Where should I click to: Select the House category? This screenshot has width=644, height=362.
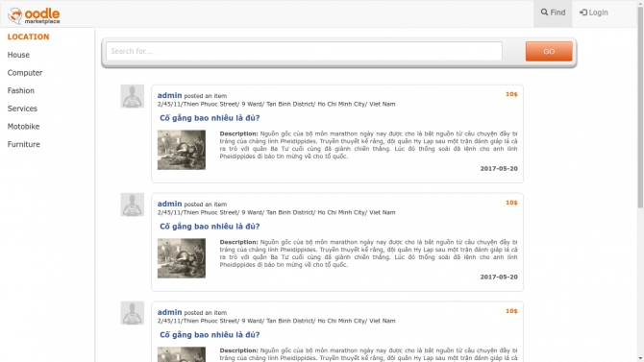(x=18, y=55)
